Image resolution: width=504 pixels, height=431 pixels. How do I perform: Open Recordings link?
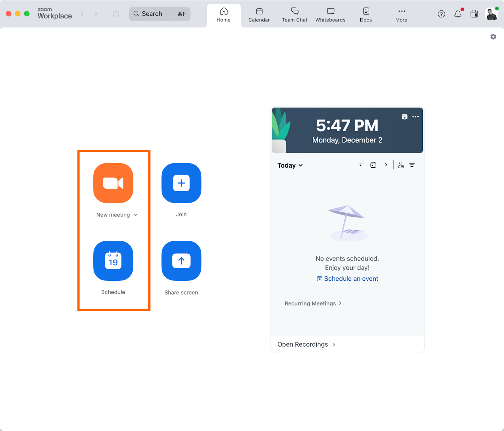click(x=306, y=344)
